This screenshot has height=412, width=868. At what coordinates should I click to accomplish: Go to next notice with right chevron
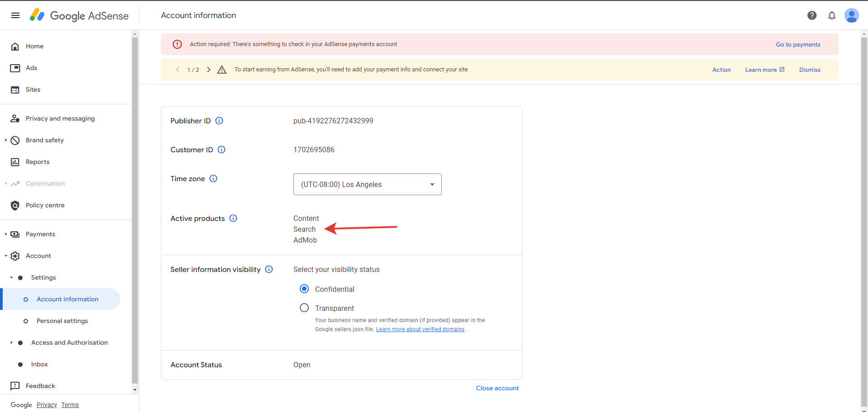(208, 70)
